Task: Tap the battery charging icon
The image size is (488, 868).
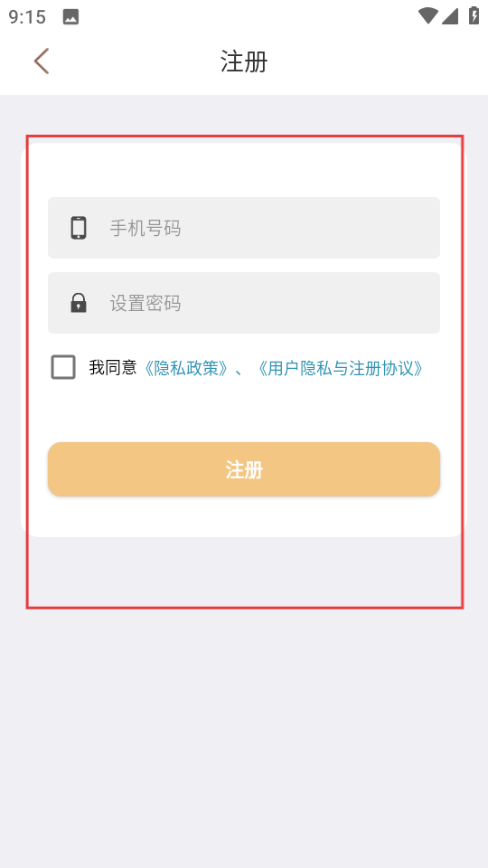Action: (x=474, y=15)
